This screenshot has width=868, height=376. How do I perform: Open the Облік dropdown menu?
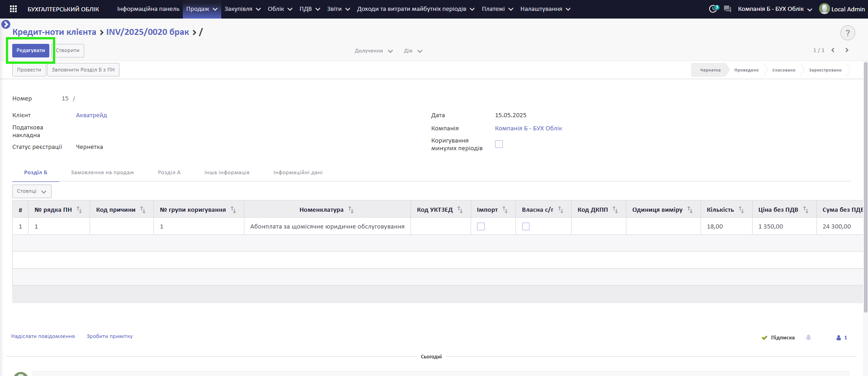click(280, 9)
